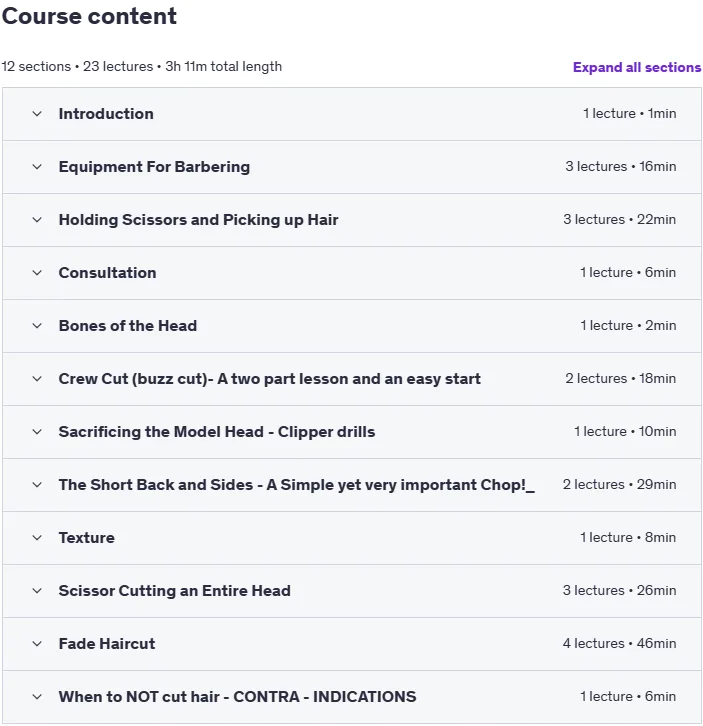This screenshot has width=703, height=726.
Task: Click the '3 lectures • 16min' label
Action: (x=621, y=167)
